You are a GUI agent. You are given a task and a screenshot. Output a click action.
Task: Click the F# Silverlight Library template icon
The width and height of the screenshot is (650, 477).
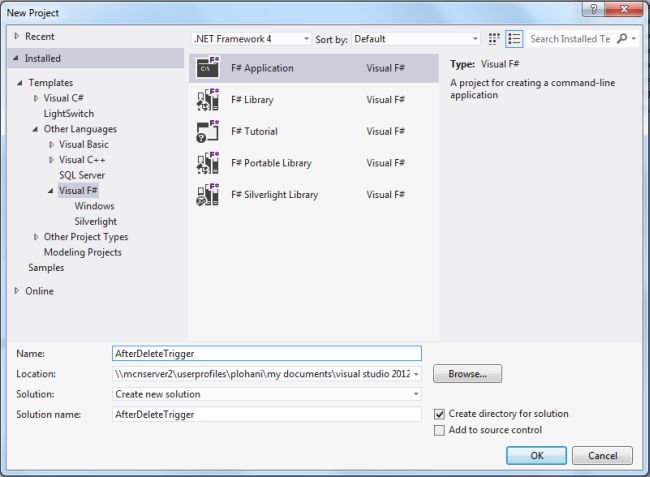(x=208, y=194)
